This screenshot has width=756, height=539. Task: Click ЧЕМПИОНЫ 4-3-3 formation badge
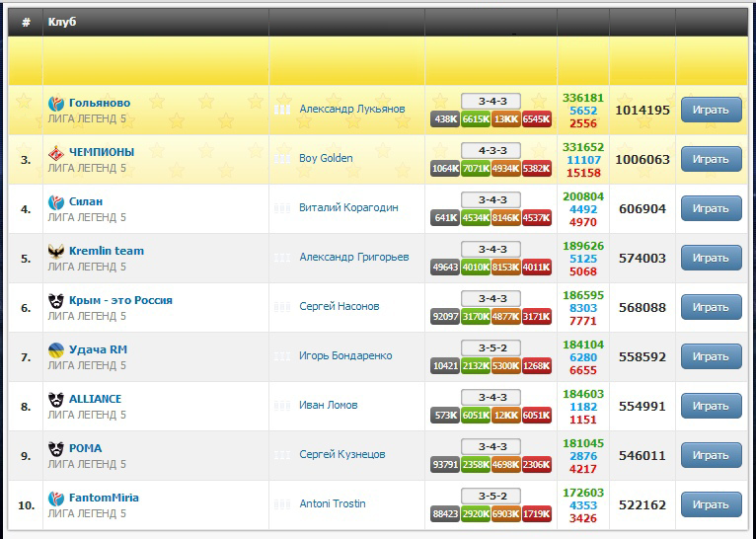pyautogui.click(x=491, y=151)
